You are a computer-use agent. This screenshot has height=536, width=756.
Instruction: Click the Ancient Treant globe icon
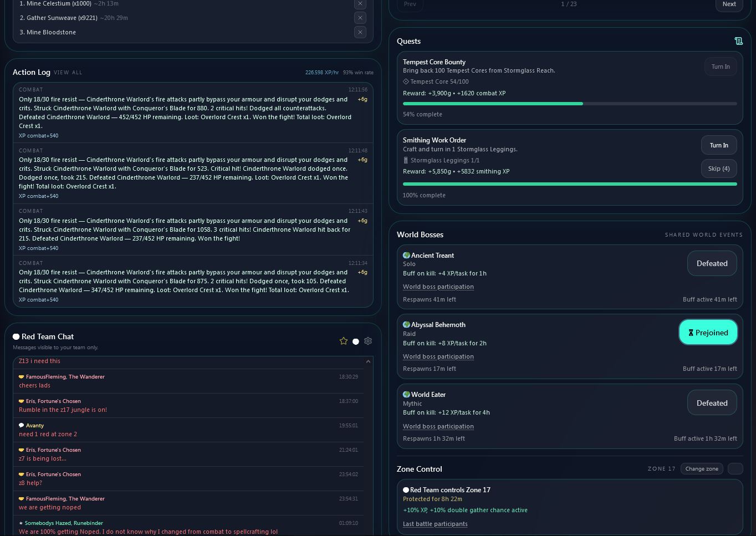click(x=406, y=256)
